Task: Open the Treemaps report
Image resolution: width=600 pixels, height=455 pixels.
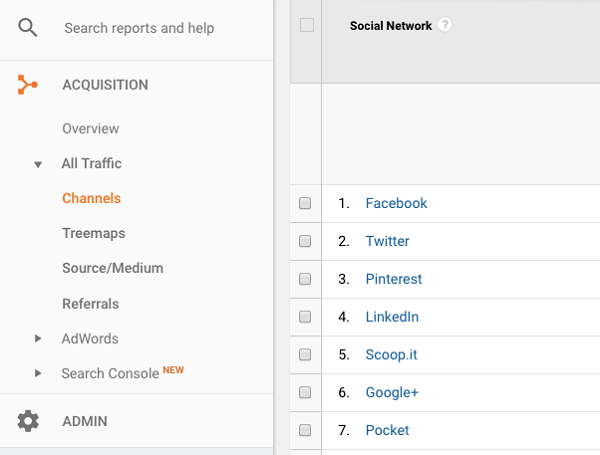Action: [x=94, y=233]
